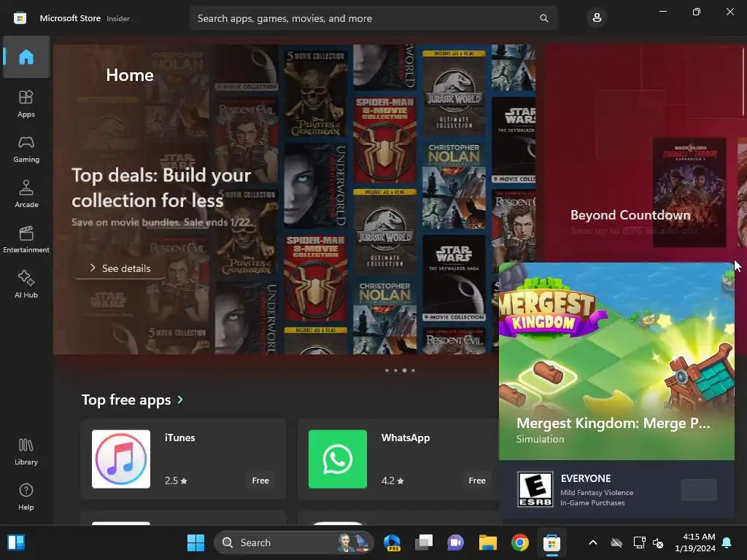
Task: Click the Simulation genre label
Action: tap(541, 439)
